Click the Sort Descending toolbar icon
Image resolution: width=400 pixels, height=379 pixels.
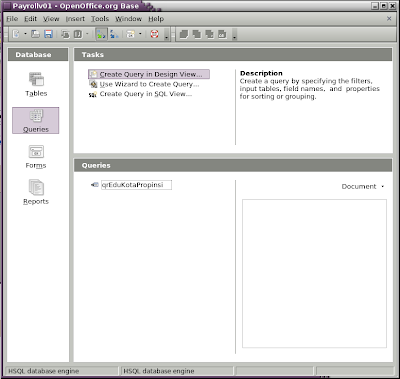click(114, 34)
